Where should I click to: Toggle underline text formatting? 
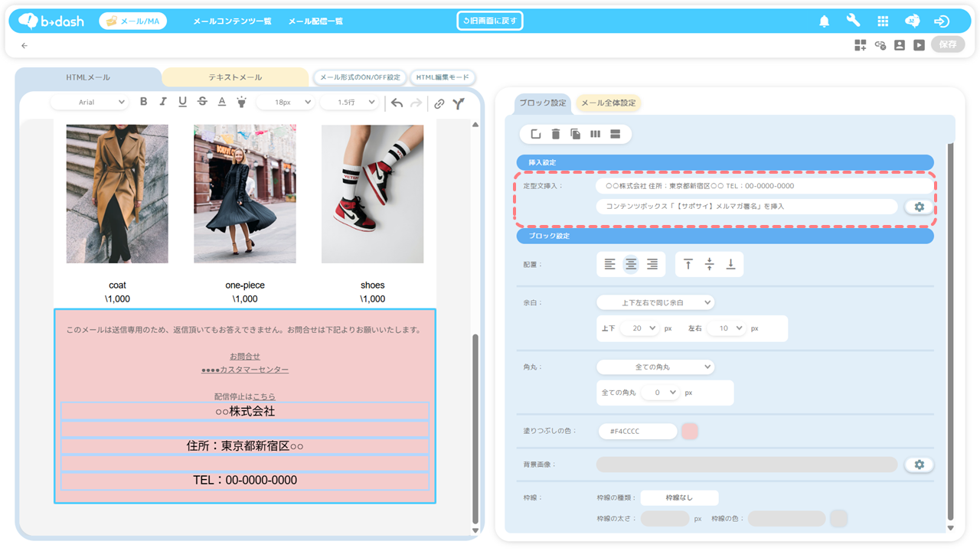click(182, 102)
